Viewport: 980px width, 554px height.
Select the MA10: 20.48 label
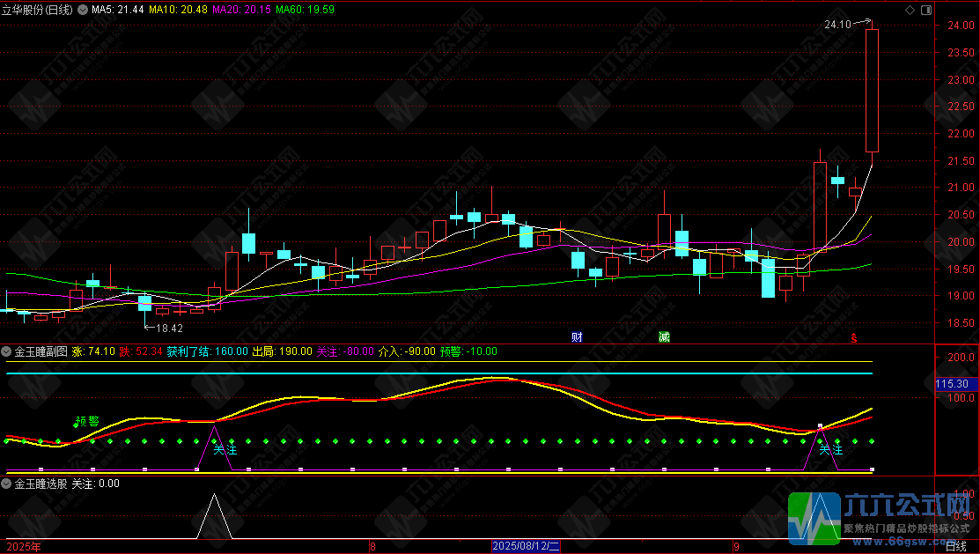178,10
